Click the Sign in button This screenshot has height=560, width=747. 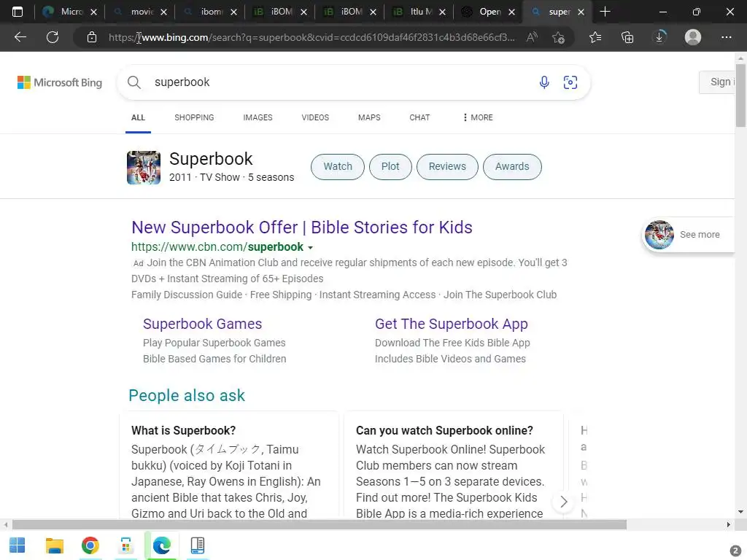click(x=717, y=82)
